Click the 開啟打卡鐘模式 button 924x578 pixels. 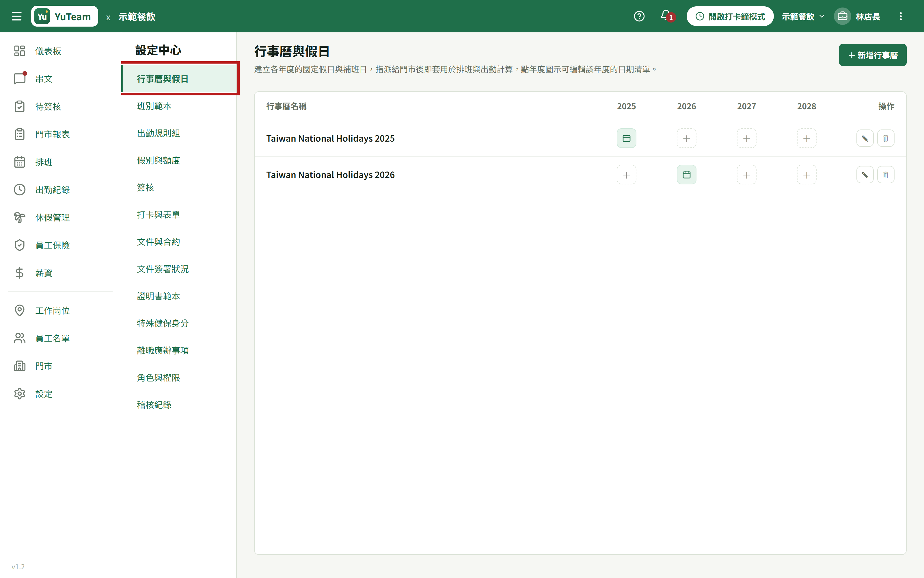pos(730,16)
